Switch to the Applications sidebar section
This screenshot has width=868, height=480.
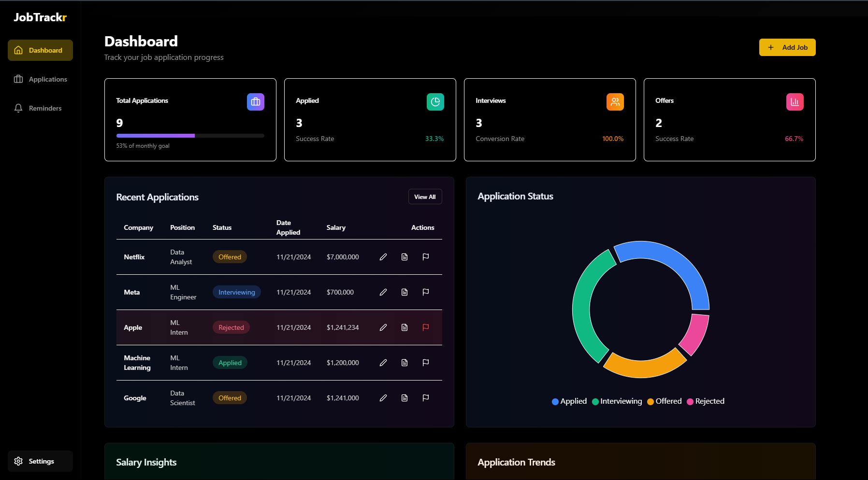tap(48, 79)
